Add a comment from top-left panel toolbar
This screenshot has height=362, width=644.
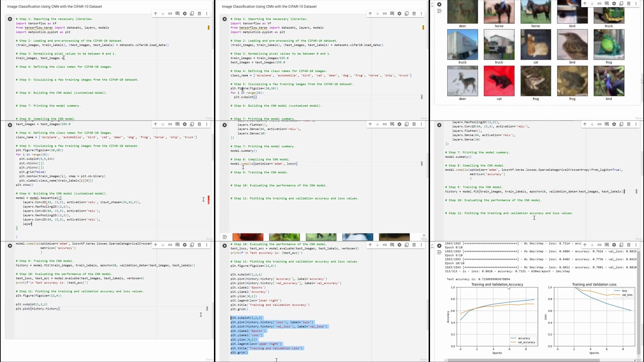click(177, 14)
